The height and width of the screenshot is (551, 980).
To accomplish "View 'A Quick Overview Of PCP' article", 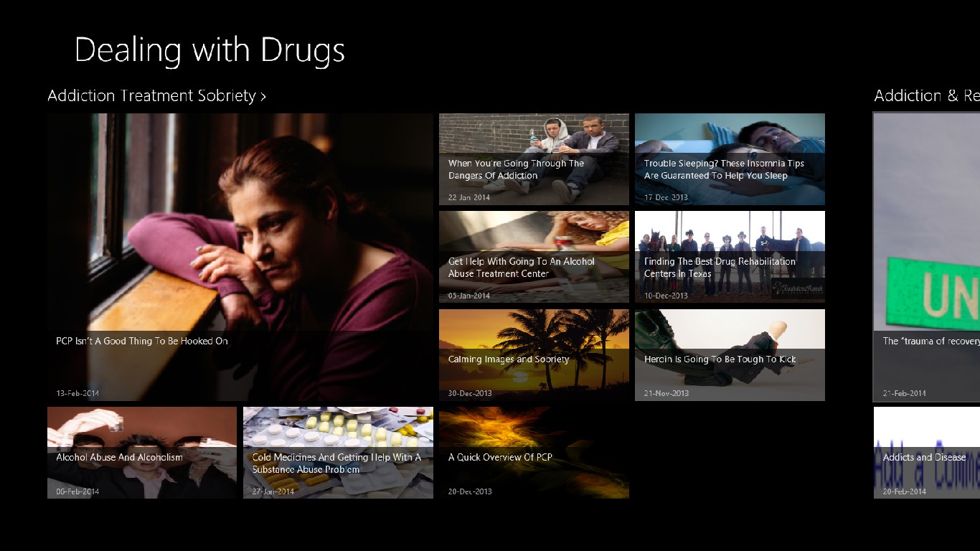I will [x=534, y=452].
